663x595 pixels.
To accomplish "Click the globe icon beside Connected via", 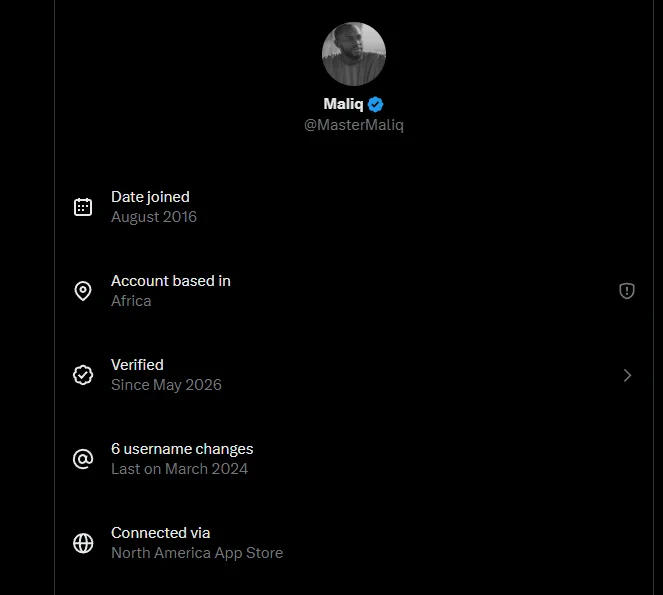I will point(83,543).
